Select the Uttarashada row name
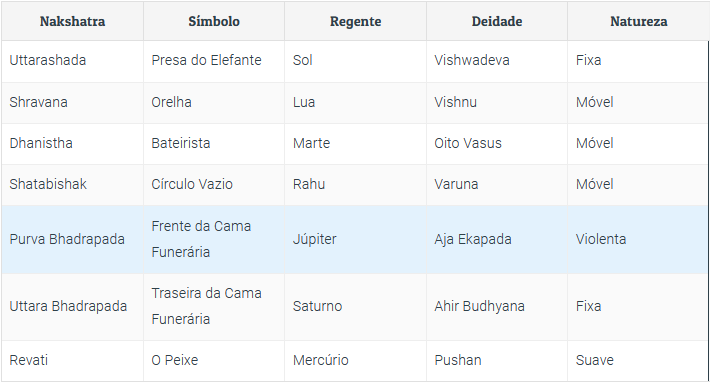710x383 pixels. click(48, 60)
